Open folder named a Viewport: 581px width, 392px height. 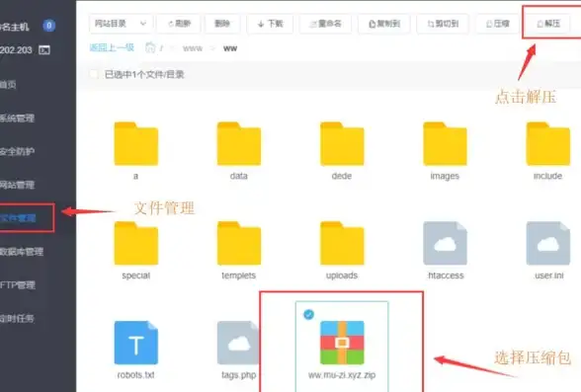136,143
